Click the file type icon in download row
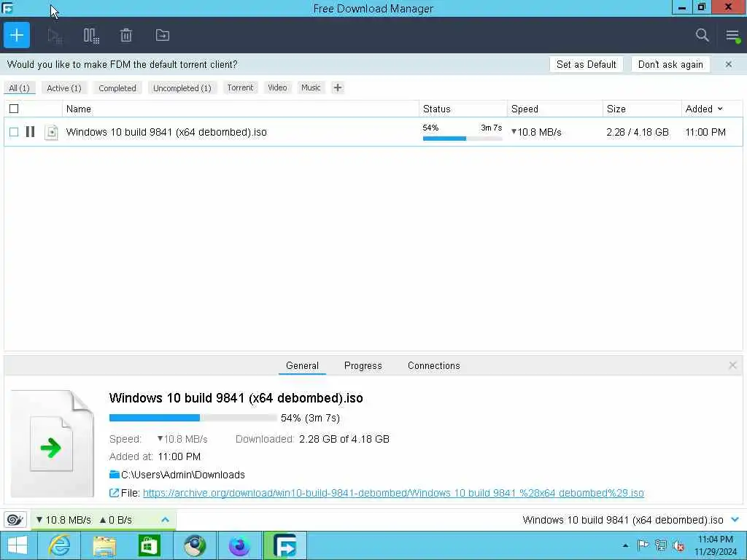 [x=52, y=132]
